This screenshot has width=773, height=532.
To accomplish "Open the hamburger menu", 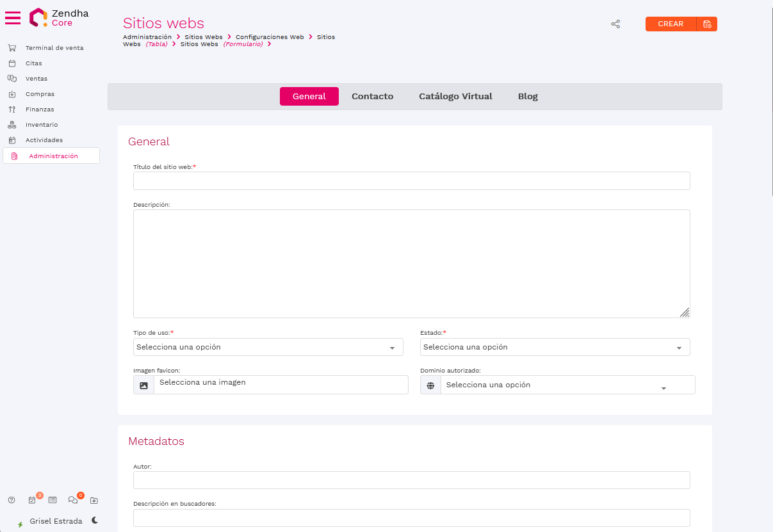I will pyautogui.click(x=13, y=18).
